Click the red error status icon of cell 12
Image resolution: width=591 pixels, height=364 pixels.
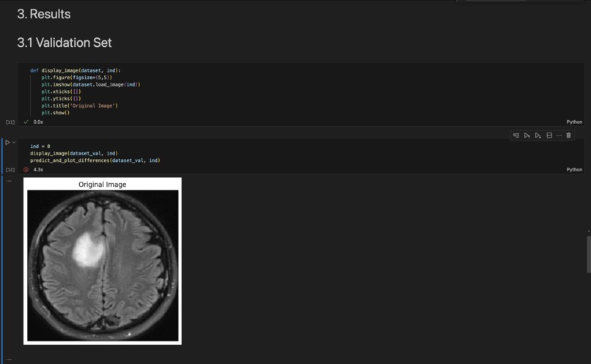click(26, 170)
